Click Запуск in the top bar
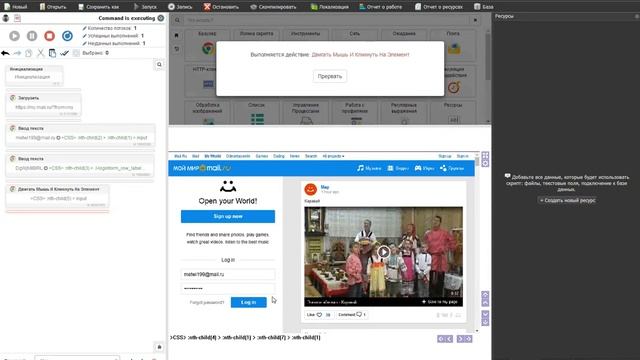This screenshot has height=360, width=640. [x=145, y=7]
